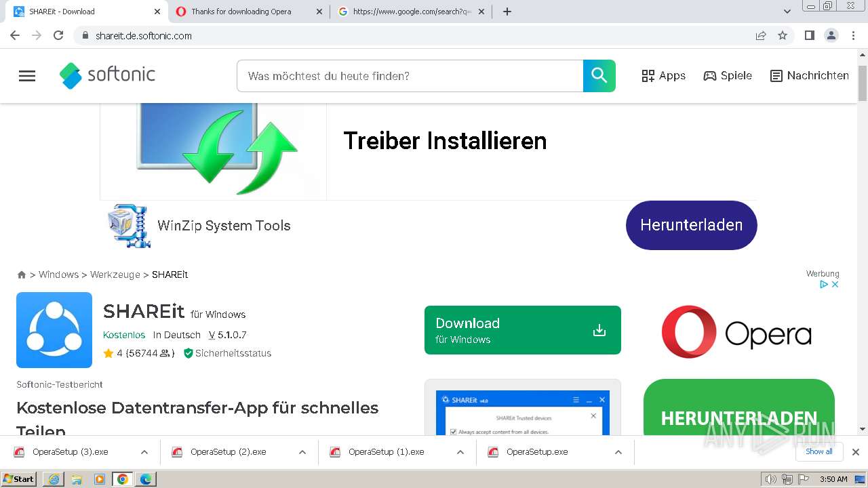The width and height of the screenshot is (868, 488).
Task: Open a new browser tab
Action: 507,12
